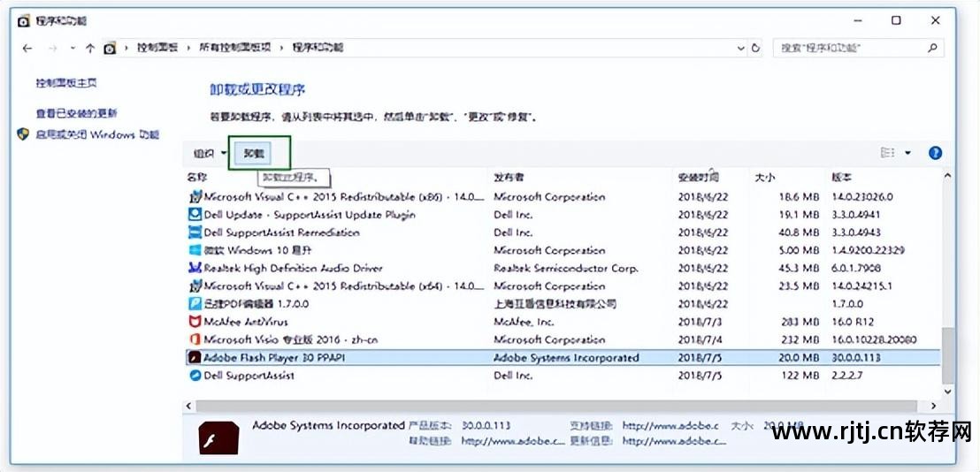Click Realtek High Definition Audio Driver icon
The height and width of the screenshot is (472, 980).
[x=195, y=268]
